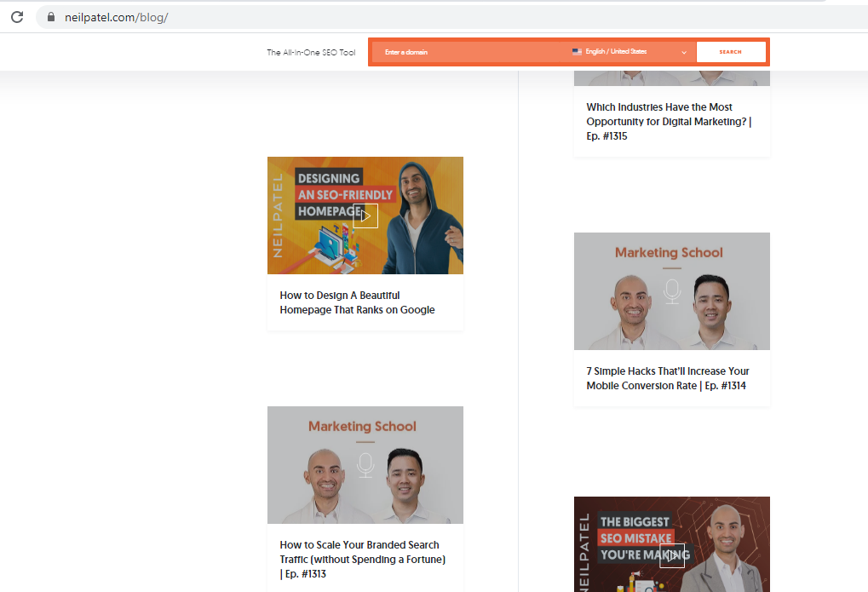Open the English / United States language dropdown
This screenshot has width=868, height=592.
(x=629, y=52)
